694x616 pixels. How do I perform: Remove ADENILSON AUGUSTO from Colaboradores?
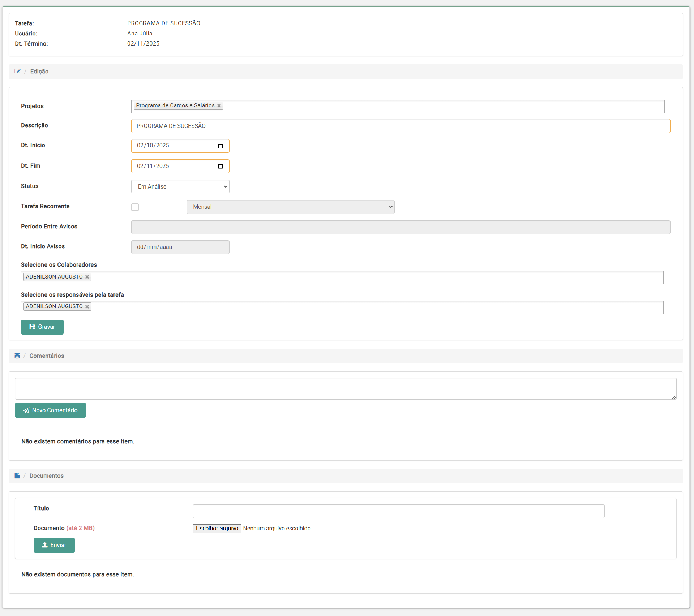pyautogui.click(x=87, y=277)
